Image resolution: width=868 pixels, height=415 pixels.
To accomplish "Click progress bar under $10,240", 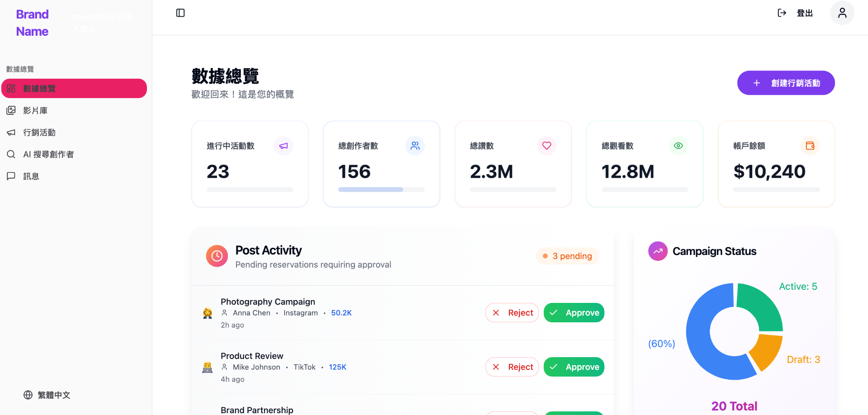I will 776,189.
